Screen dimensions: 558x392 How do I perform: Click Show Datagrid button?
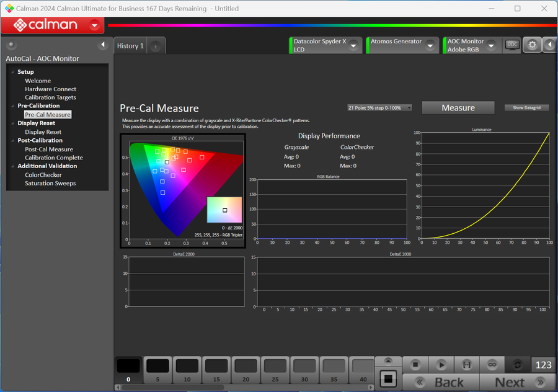pos(526,108)
